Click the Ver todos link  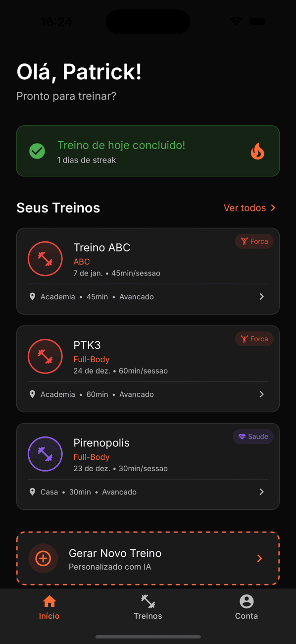pyautogui.click(x=249, y=208)
